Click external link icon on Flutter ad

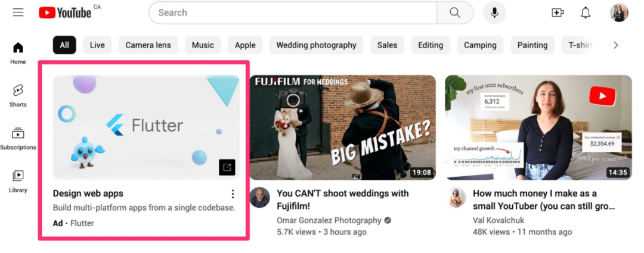click(x=227, y=167)
